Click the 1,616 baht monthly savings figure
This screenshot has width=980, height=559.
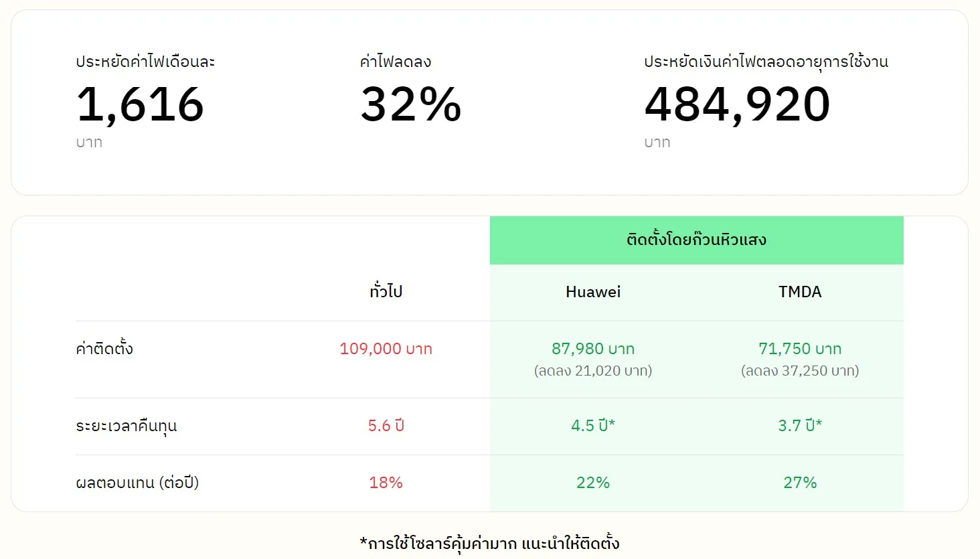[x=140, y=105]
